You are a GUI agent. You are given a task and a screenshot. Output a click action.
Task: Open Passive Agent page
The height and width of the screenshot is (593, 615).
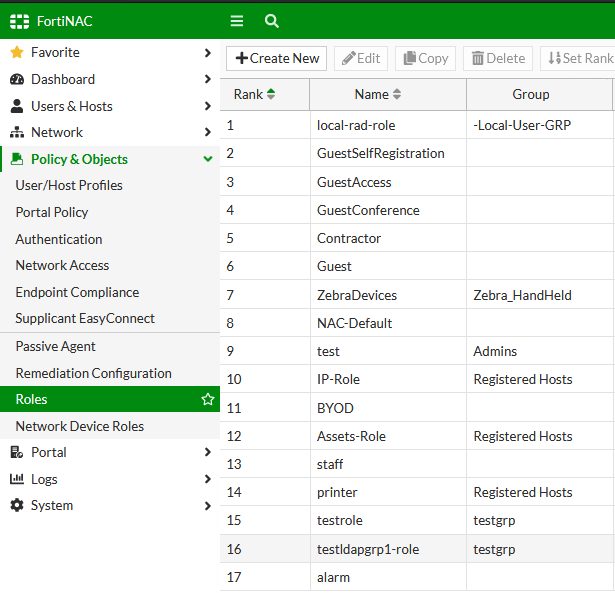(55, 347)
